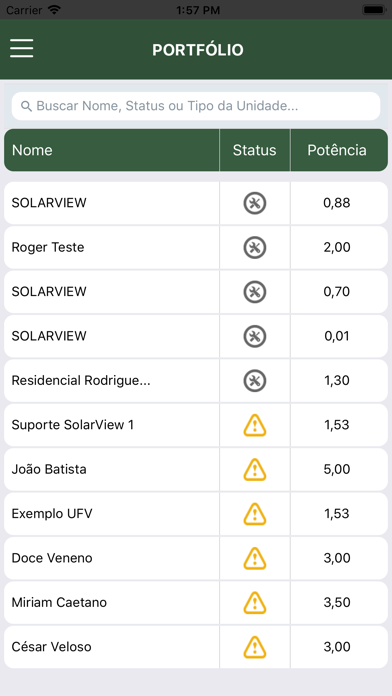
Task: Select the Miriam Caetano entry
Action: [x=196, y=602]
